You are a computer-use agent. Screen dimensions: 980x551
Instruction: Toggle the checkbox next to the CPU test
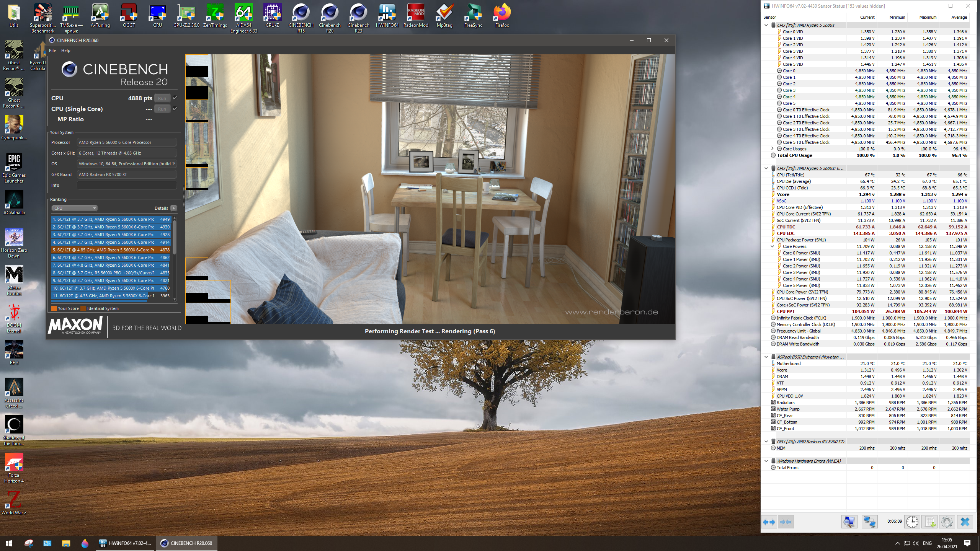point(175,98)
